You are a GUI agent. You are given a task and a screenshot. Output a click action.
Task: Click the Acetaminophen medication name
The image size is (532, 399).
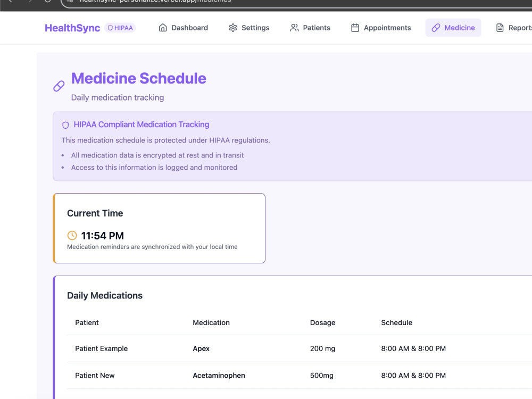point(219,376)
